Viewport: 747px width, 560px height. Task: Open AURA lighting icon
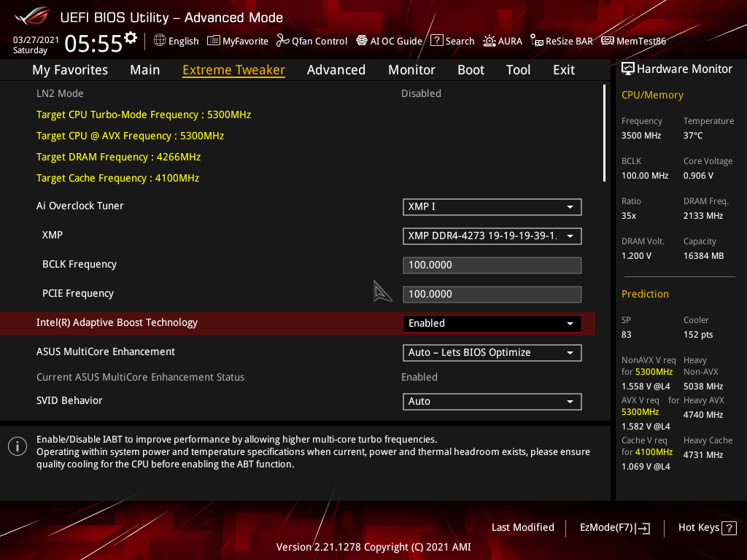coord(489,41)
